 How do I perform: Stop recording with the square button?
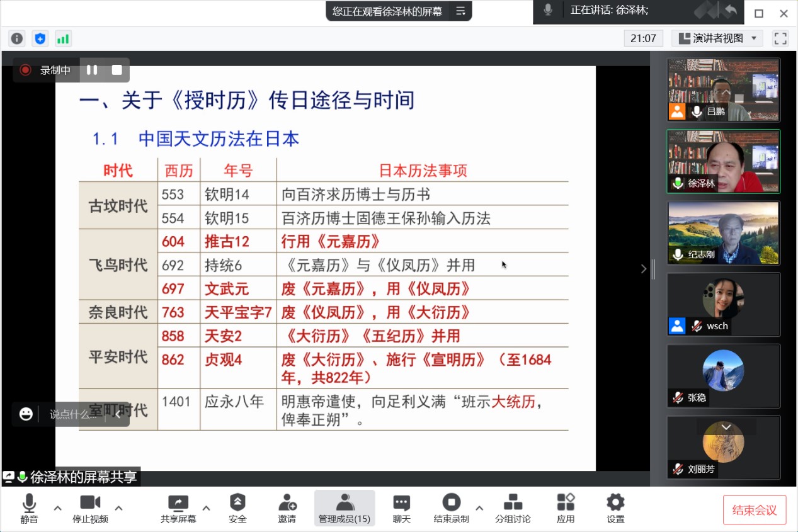(117, 70)
